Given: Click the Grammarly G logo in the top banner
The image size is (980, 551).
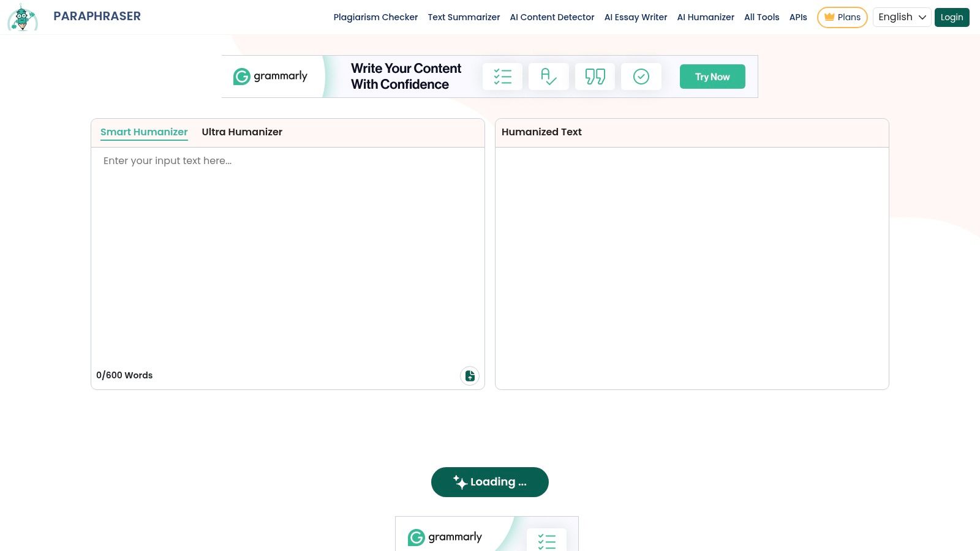Looking at the screenshot, I should (242, 76).
